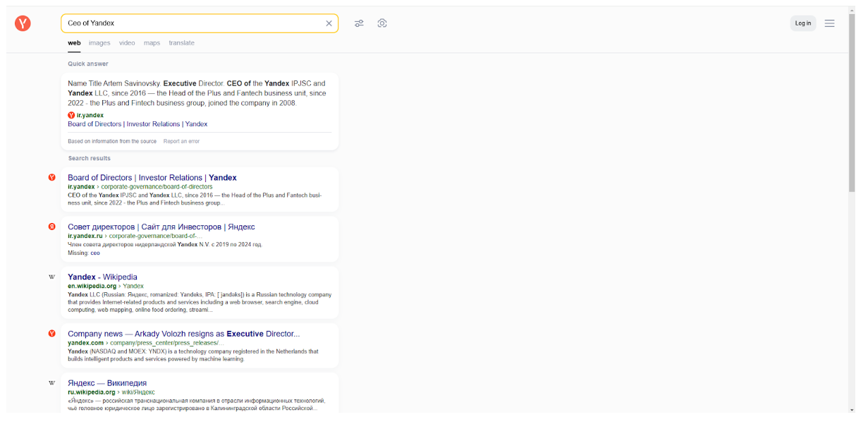
Task: Open search settings filter icon
Action: [359, 23]
